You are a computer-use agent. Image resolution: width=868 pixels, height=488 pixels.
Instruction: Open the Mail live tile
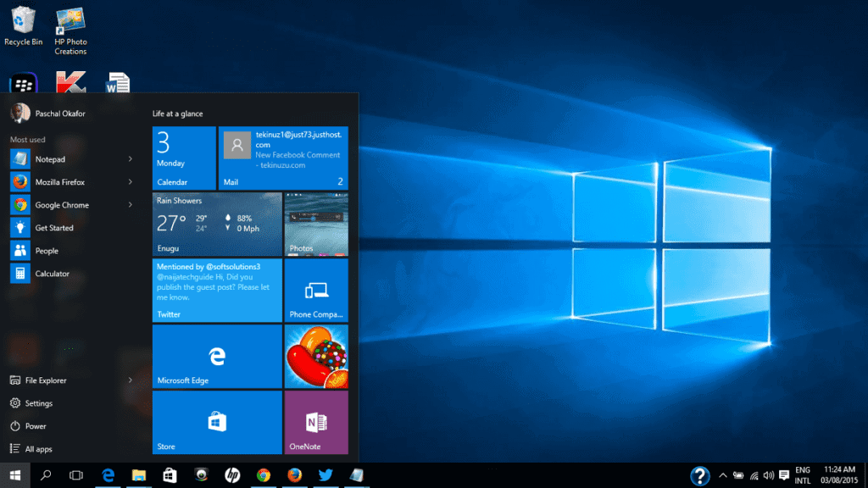[283, 158]
